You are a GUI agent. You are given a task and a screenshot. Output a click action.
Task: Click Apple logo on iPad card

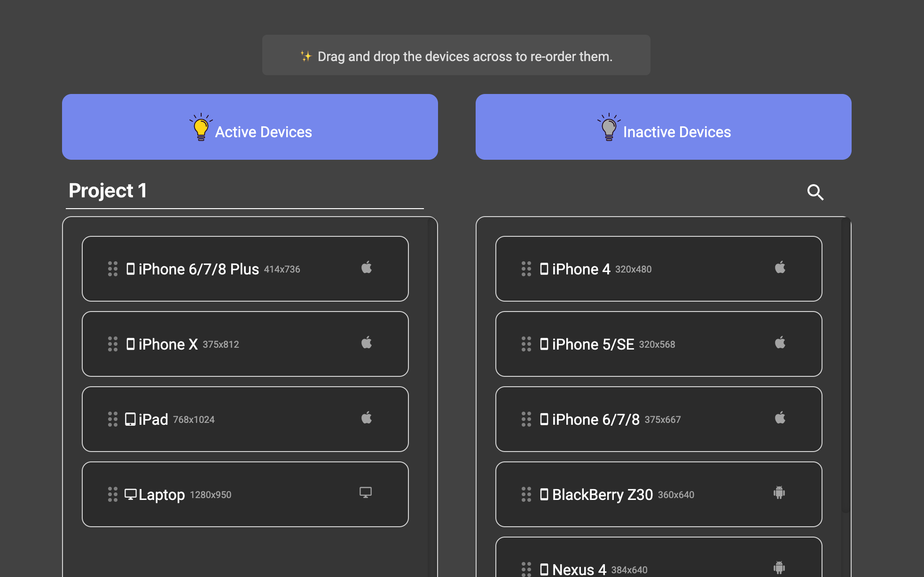367,418
